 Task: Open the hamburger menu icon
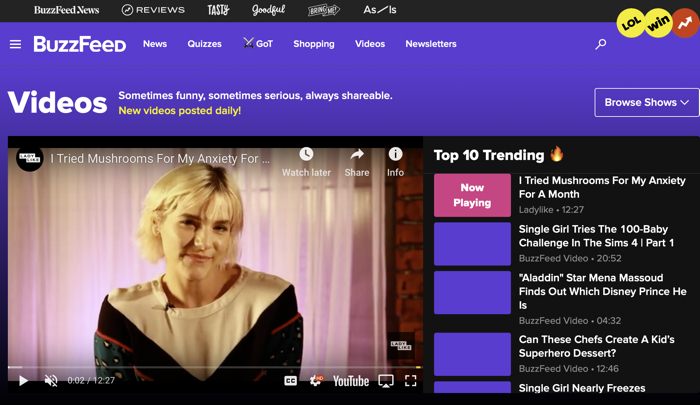[x=15, y=44]
